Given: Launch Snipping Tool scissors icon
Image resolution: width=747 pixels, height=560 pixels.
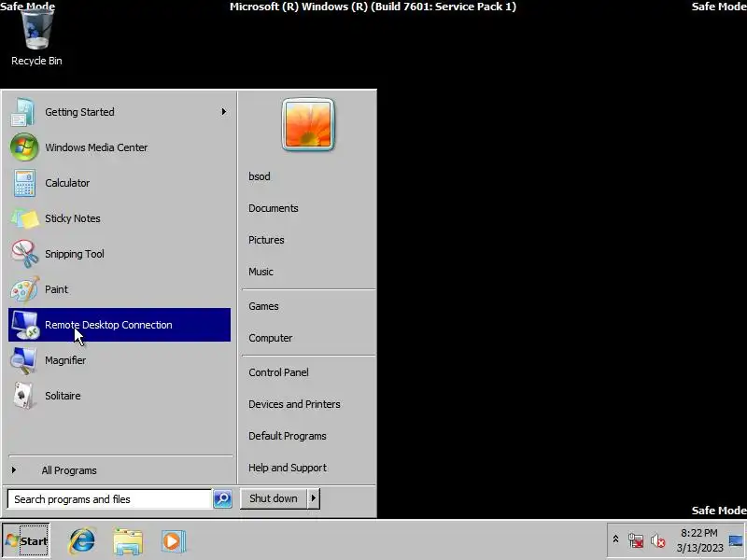Looking at the screenshot, I should (x=25, y=254).
